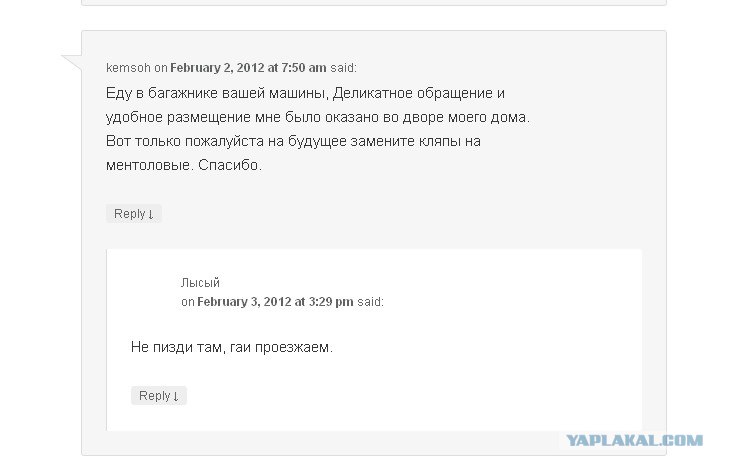
Task: Click the down arrow in Лысый's Reply button
Action: tap(176, 396)
